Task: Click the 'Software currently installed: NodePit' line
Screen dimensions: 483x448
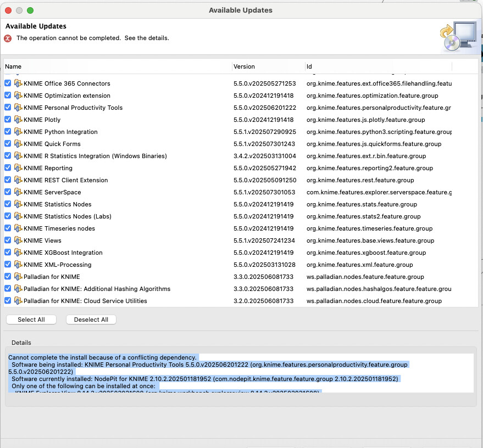Action: tap(205, 379)
